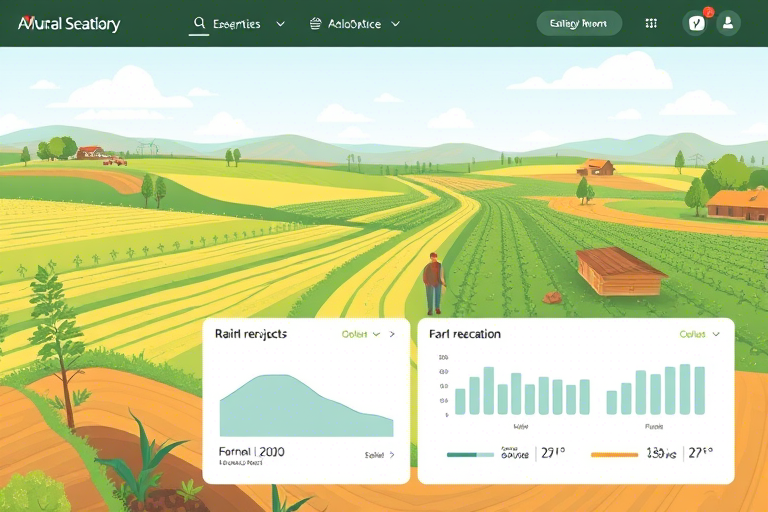Click the Farl reecation card title

tap(465, 334)
